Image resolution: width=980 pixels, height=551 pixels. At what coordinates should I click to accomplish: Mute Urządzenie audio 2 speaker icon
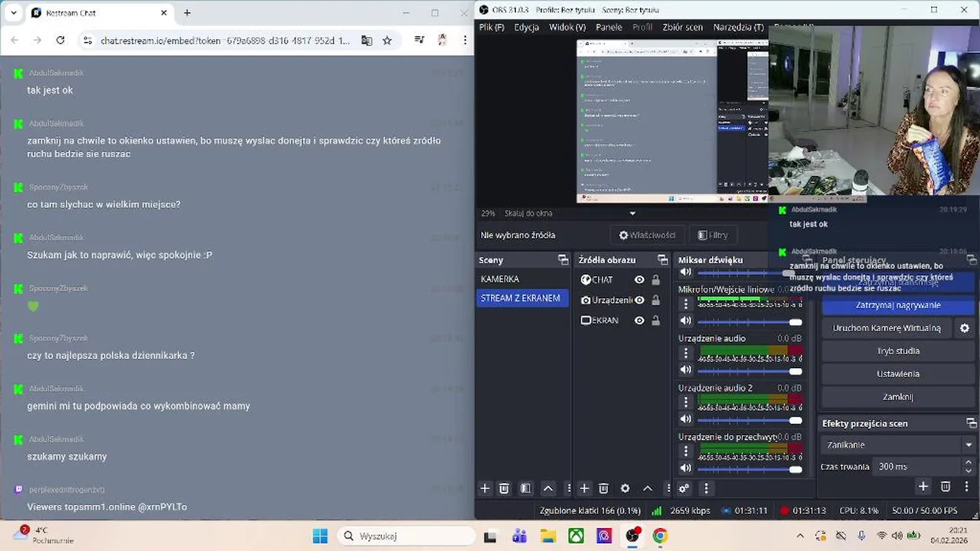(x=686, y=419)
